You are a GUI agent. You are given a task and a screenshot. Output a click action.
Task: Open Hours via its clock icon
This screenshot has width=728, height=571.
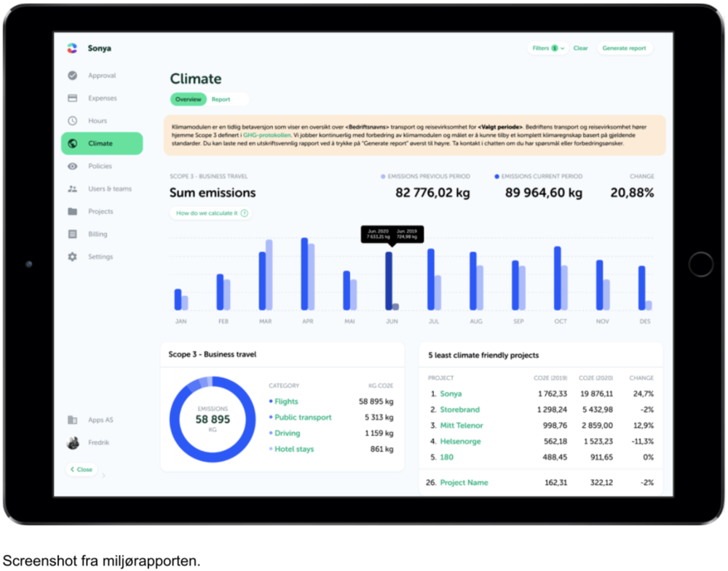[72, 121]
